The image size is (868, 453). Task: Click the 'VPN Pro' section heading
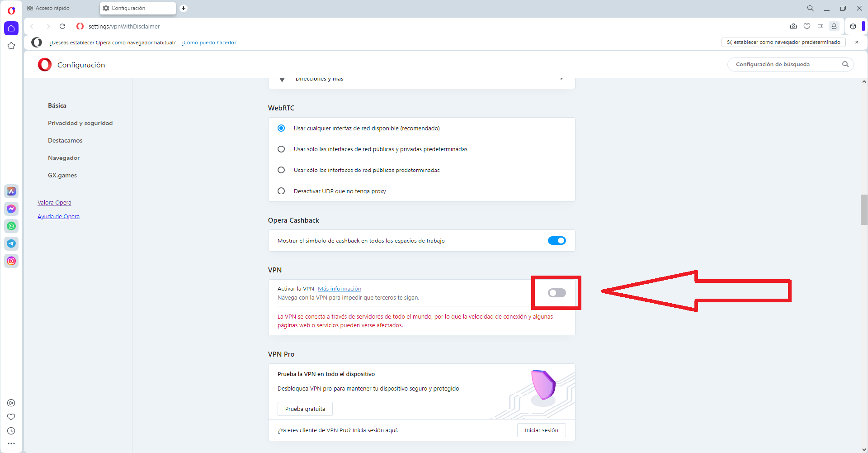pyautogui.click(x=281, y=354)
